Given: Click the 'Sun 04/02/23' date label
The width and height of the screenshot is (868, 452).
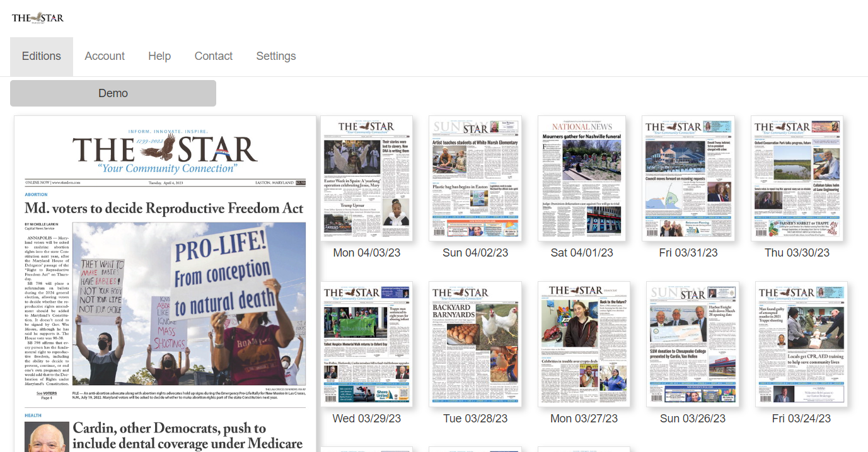Looking at the screenshot, I should point(475,253).
